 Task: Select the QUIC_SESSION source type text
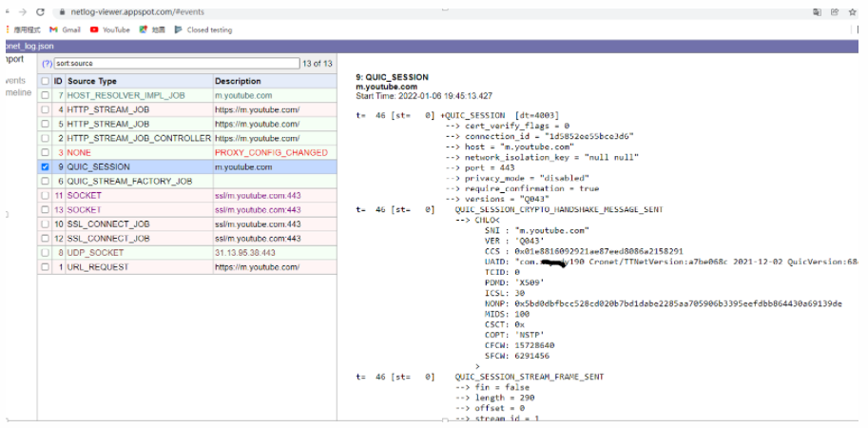coord(99,166)
